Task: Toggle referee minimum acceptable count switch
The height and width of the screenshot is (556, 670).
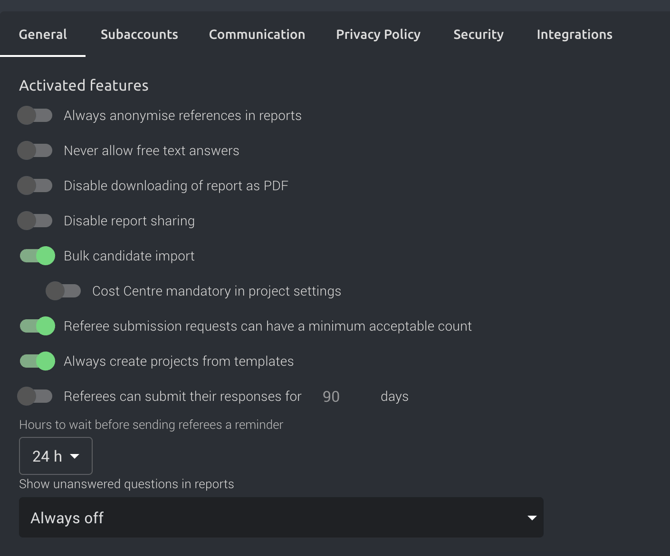Action: click(37, 326)
